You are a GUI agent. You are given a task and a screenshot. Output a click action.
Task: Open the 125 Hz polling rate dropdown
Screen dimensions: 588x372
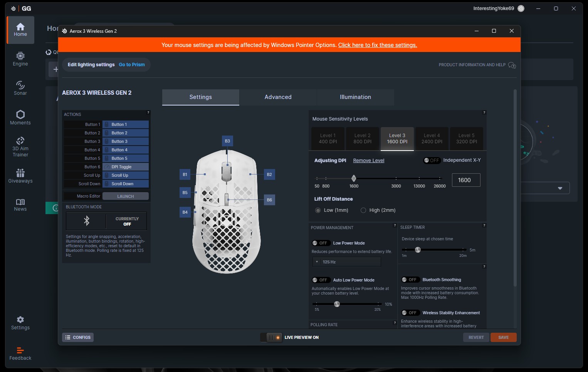tap(346, 262)
